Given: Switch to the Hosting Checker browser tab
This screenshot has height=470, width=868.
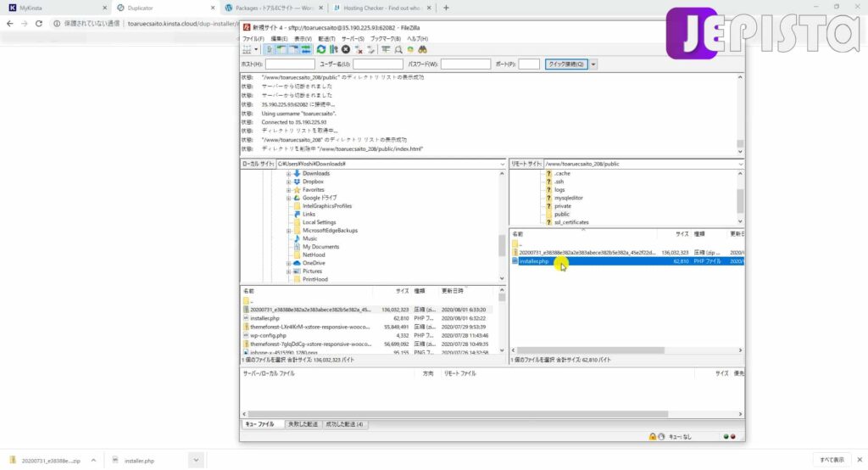Looking at the screenshot, I should [382, 8].
